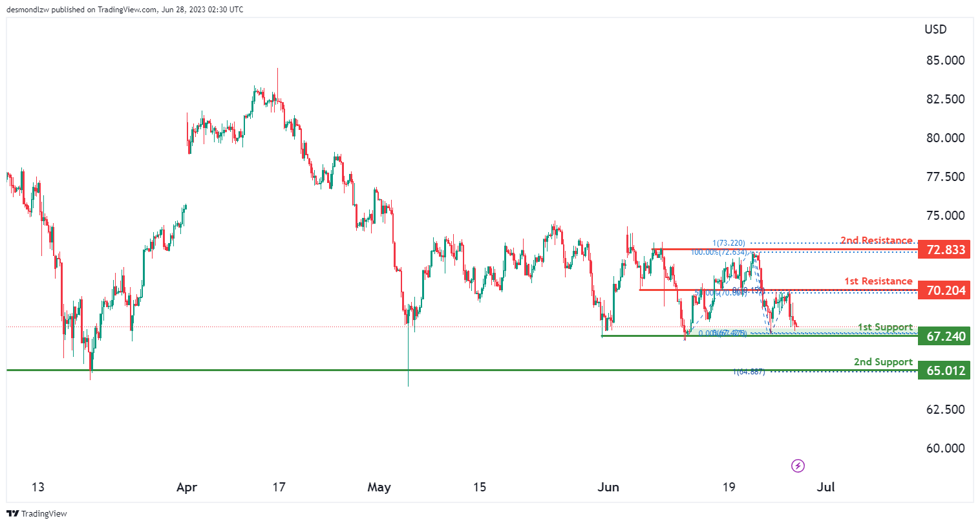Select the 1st Resistance text label
Image resolution: width=980 pixels, height=525 pixels.
(x=878, y=281)
